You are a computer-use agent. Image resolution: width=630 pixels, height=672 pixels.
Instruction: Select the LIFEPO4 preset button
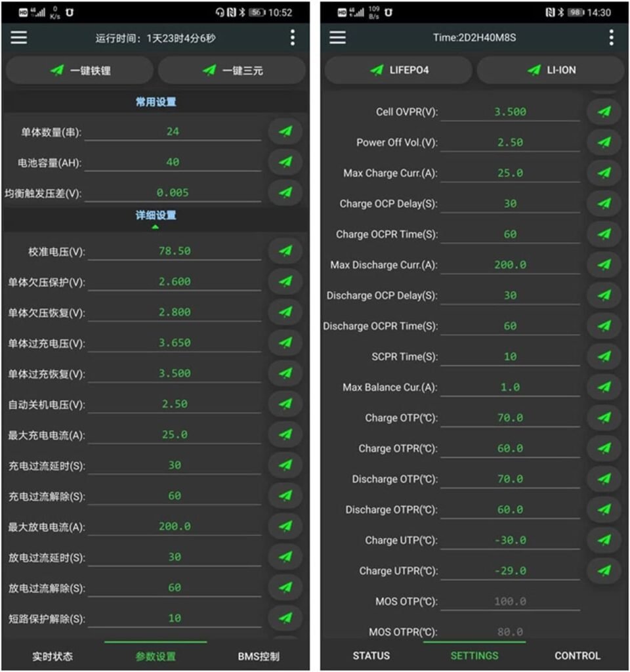pyautogui.click(x=396, y=70)
